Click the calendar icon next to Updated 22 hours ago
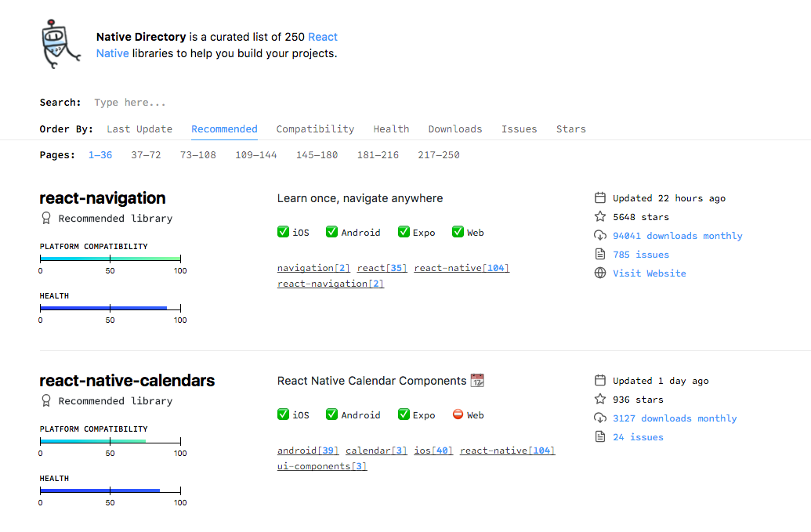The height and width of the screenshot is (532, 811). [600, 198]
